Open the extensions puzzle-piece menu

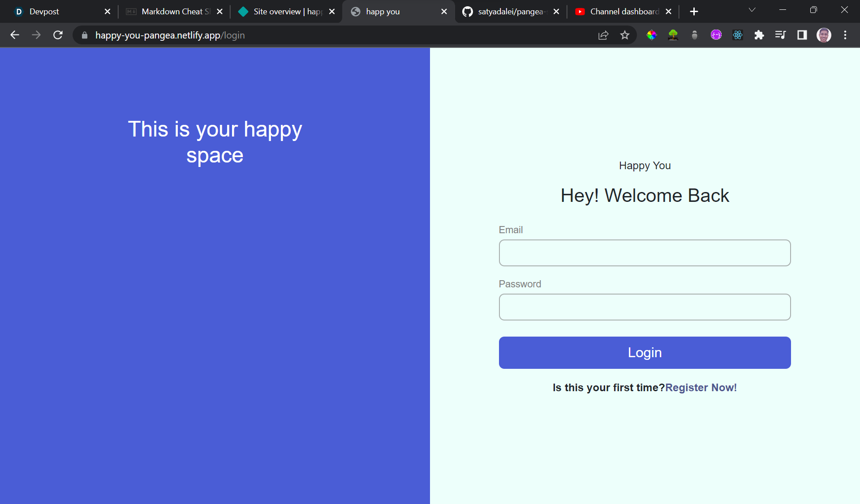[759, 35]
